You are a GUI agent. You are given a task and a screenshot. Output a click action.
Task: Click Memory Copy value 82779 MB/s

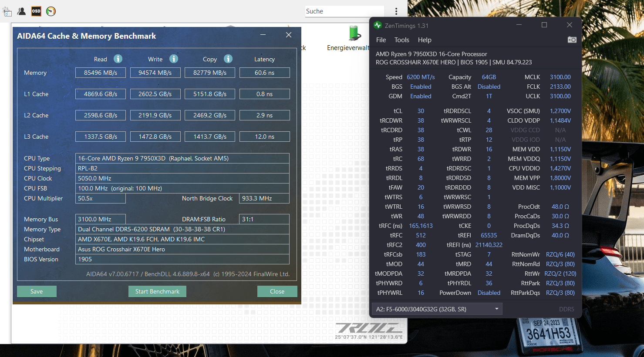[210, 73]
